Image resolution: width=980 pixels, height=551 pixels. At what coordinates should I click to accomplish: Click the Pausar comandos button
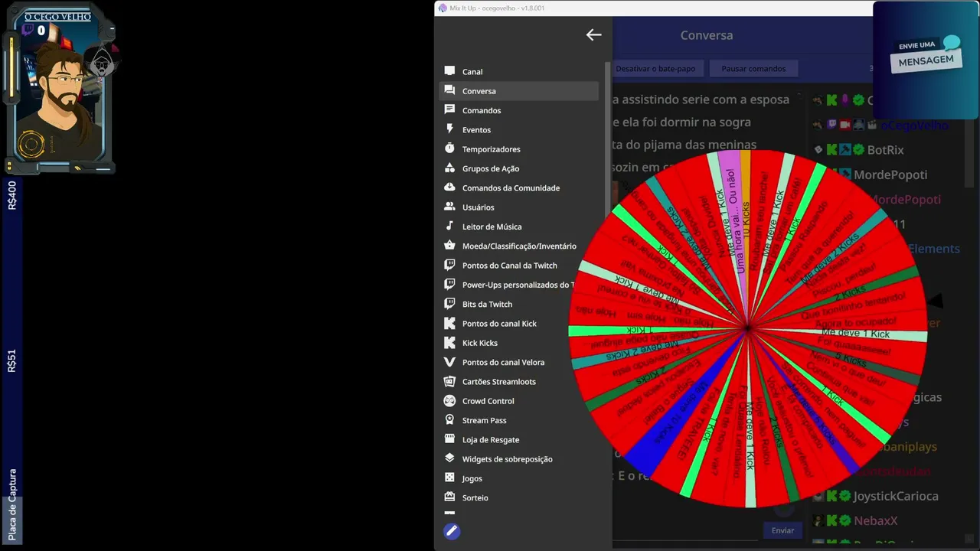coord(753,69)
